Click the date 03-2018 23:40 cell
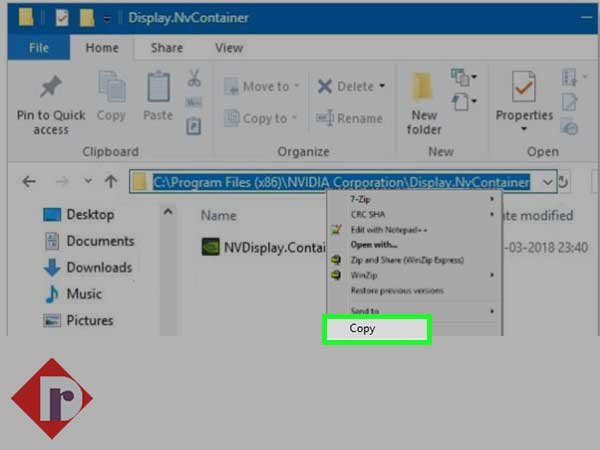 tap(546, 248)
